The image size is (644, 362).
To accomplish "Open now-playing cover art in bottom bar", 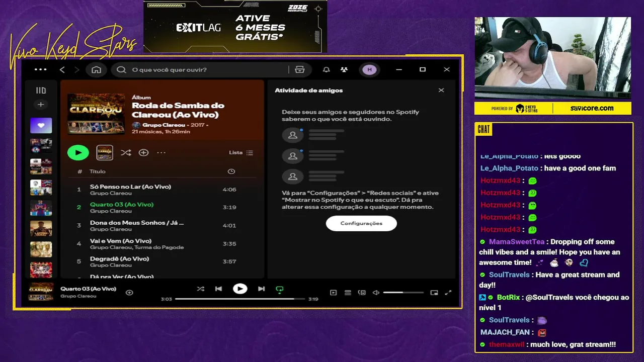I will click(x=41, y=292).
